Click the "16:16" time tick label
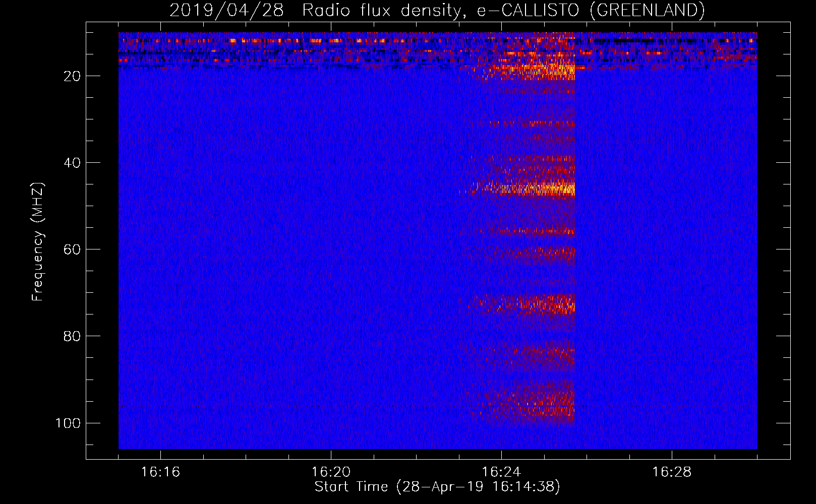Image resolution: width=816 pixels, height=504 pixels. (x=160, y=472)
